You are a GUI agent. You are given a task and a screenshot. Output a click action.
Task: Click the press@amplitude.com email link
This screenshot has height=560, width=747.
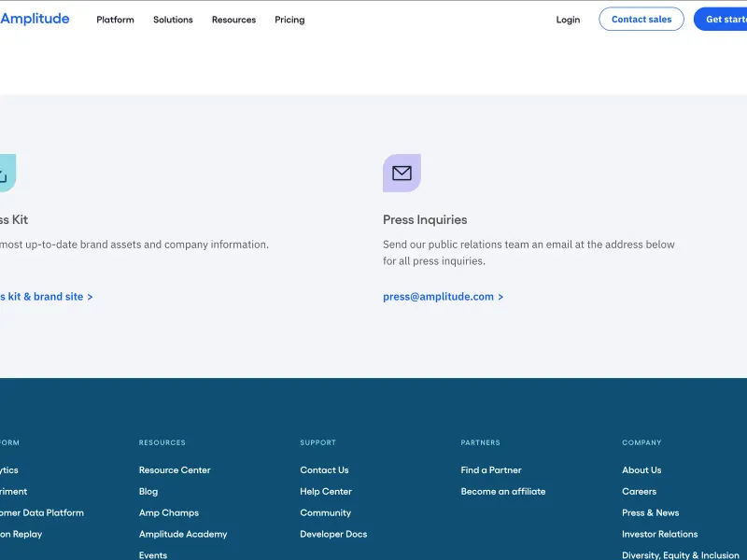coord(443,297)
